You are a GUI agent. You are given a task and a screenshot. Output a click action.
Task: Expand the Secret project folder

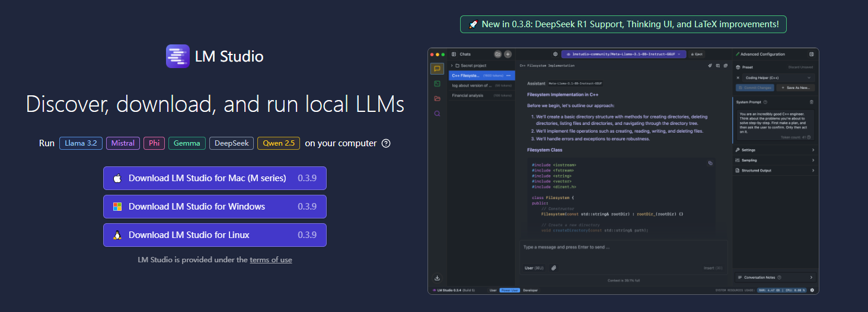482,66
